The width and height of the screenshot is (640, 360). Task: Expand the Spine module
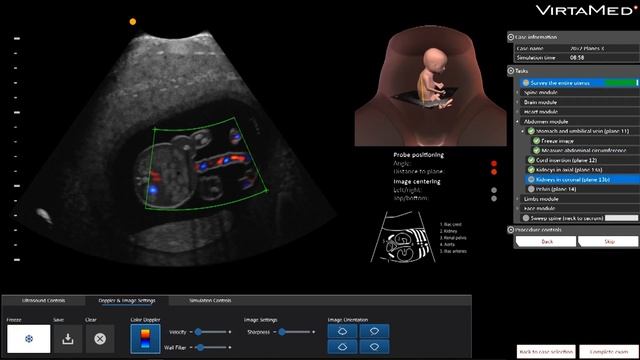(x=518, y=93)
